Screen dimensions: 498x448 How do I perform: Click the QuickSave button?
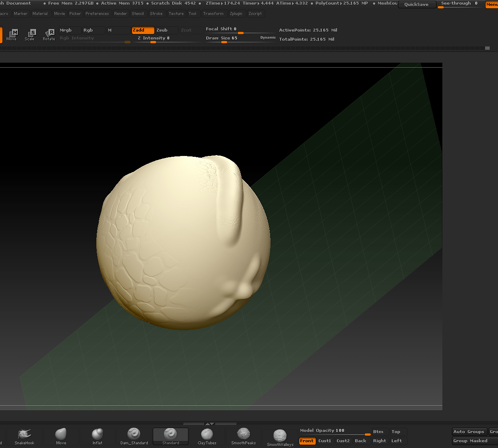coord(417,5)
